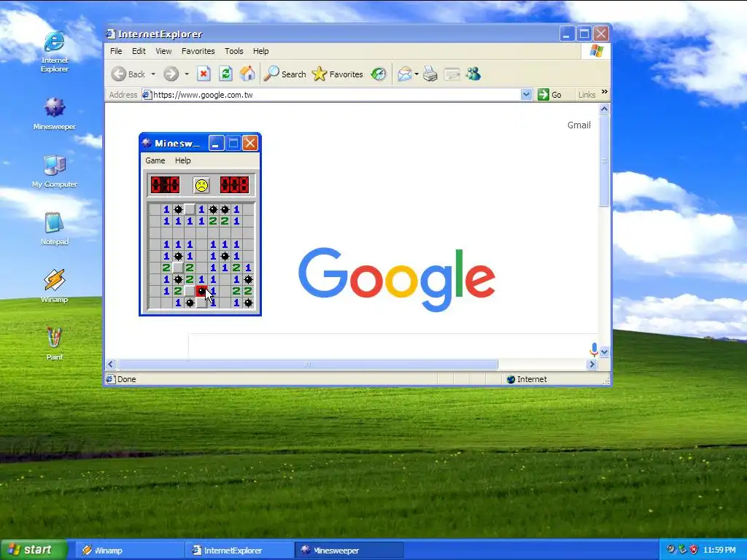Click the 'Done' status bar text
This screenshot has height=560, width=747.
click(127, 379)
